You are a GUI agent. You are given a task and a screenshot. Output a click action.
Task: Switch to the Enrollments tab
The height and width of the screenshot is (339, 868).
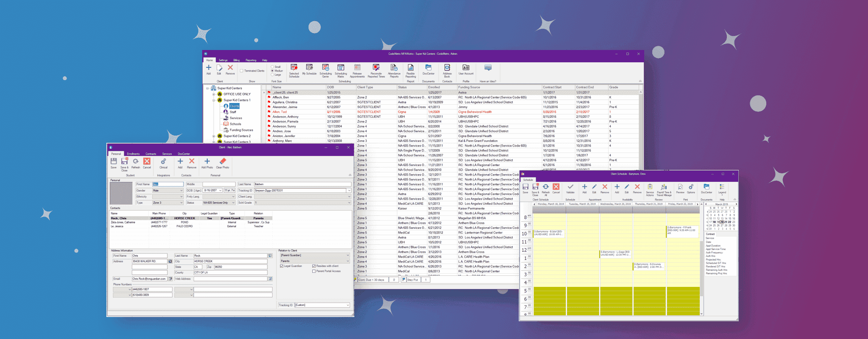point(133,154)
